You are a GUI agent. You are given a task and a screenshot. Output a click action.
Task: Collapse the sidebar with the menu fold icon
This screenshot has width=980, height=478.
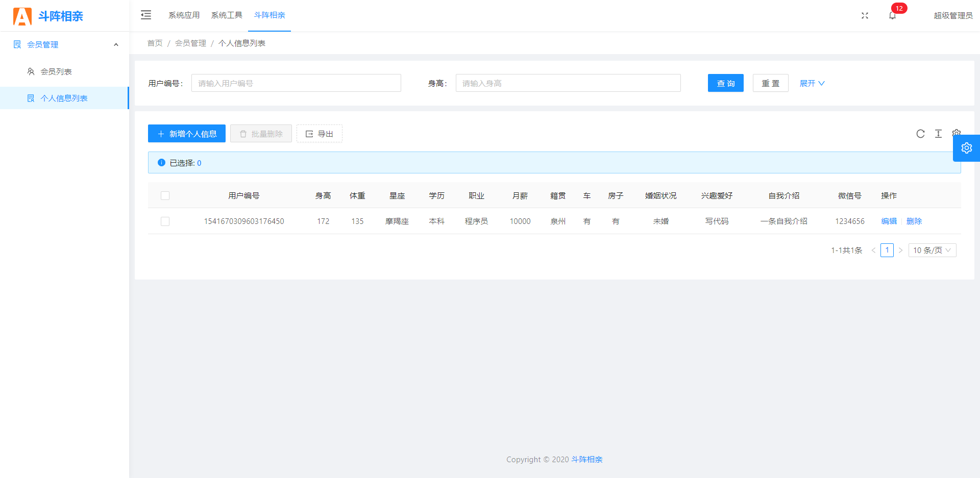pos(146,15)
